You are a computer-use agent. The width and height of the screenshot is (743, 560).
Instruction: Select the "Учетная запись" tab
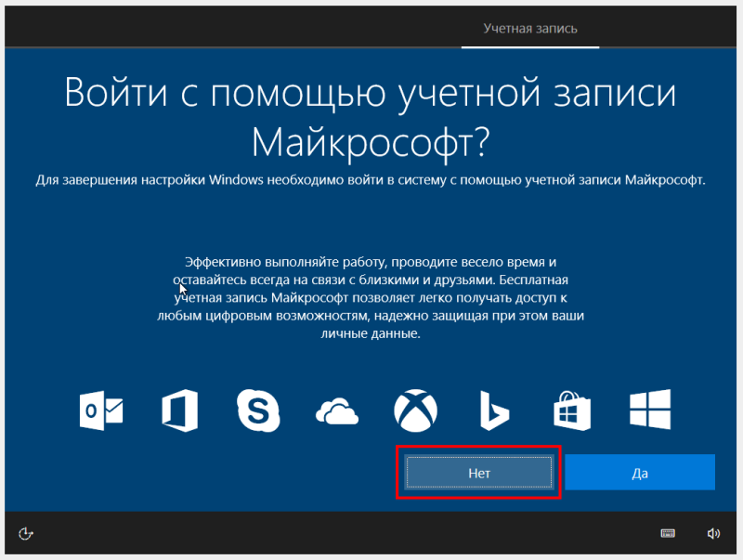pyautogui.click(x=530, y=29)
